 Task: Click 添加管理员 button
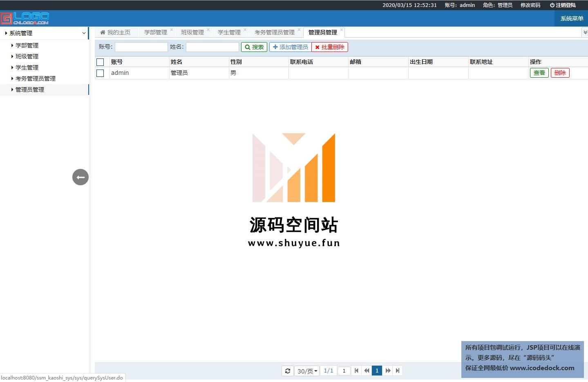click(x=290, y=47)
